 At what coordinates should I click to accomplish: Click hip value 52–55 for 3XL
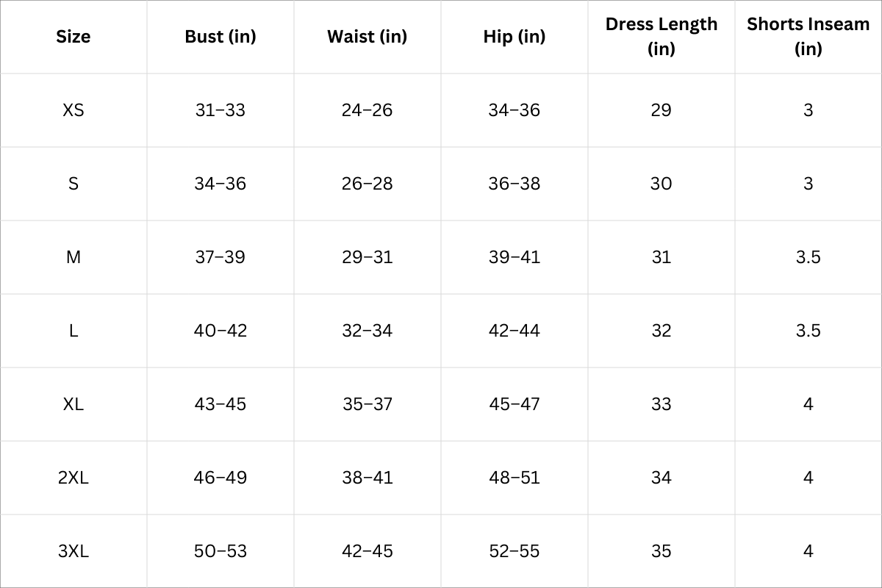[514, 551]
